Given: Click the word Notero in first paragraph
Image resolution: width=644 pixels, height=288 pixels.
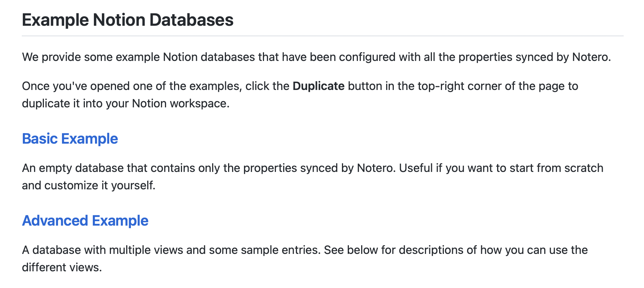Looking at the screenshot, I should tap(591, 57).
